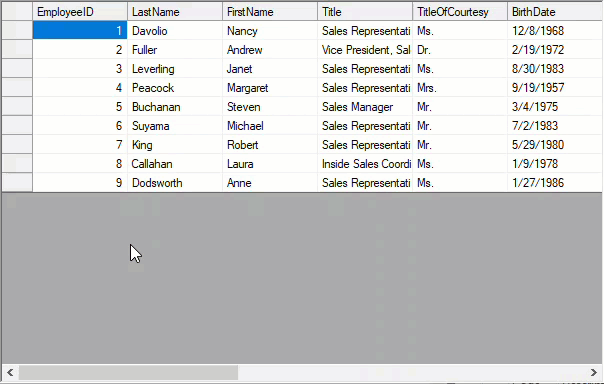Select the birth date 9/19/1957
This screenshot has height=384, width=604.
coord(555,88)
